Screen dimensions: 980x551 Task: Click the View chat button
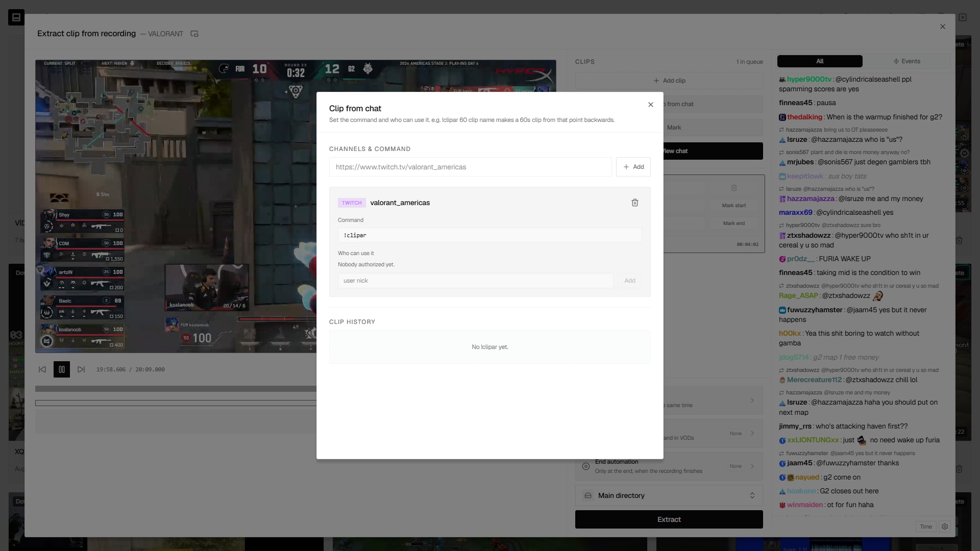coord(714,151)
